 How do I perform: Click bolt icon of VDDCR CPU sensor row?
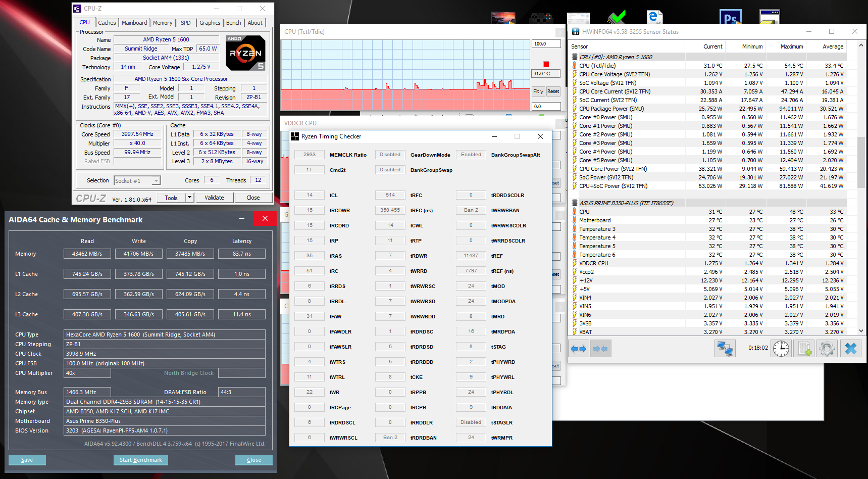pyautogui.click(x=575, y=263)
